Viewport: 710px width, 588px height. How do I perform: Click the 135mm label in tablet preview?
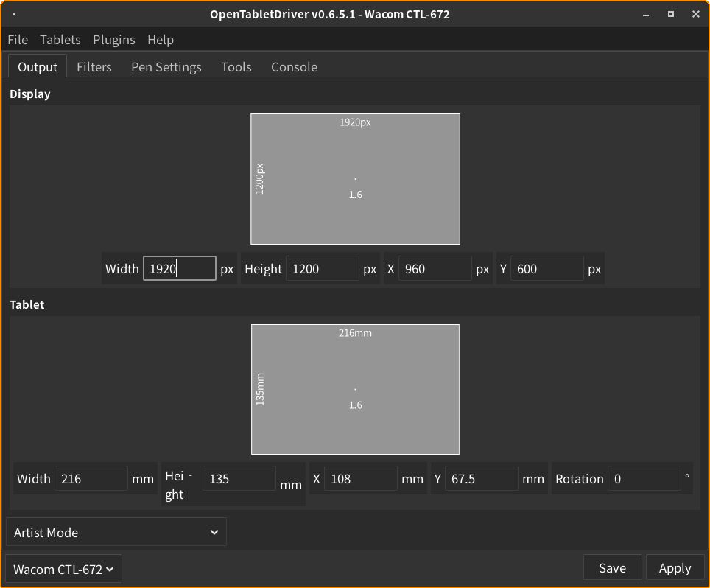point(260,389)
